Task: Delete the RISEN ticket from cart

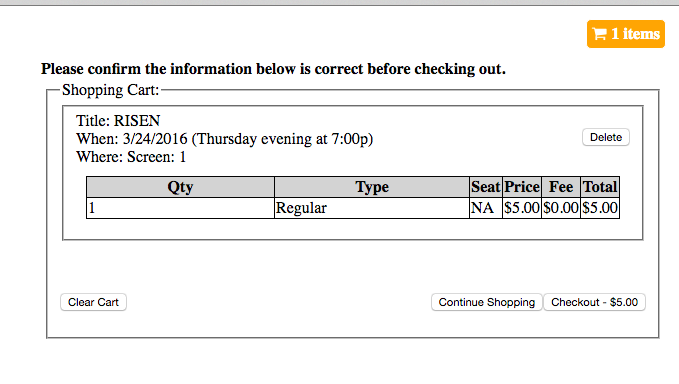Action: click(606, 137)
